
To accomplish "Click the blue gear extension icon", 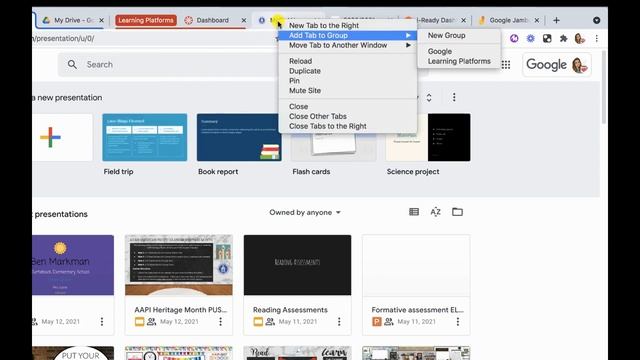I will pos(531,38).
